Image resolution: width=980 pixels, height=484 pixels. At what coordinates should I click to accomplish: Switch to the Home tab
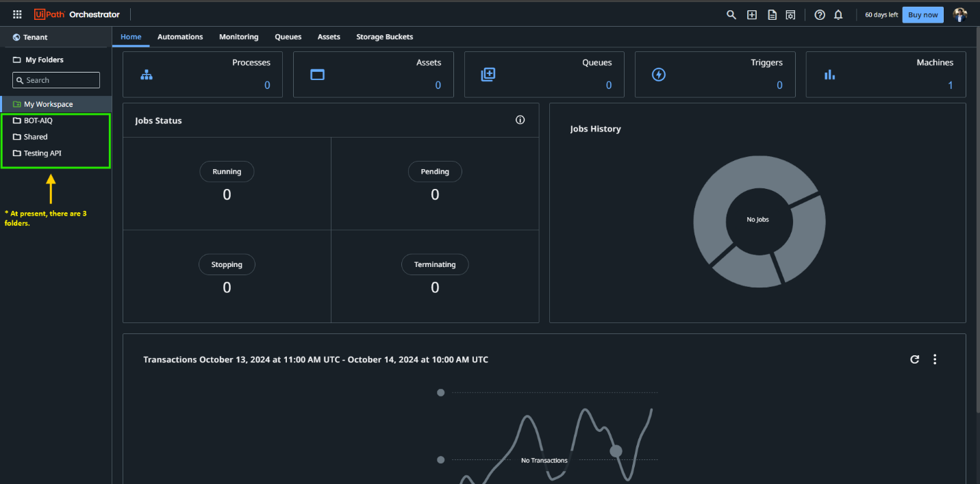(x=131, y=37)
